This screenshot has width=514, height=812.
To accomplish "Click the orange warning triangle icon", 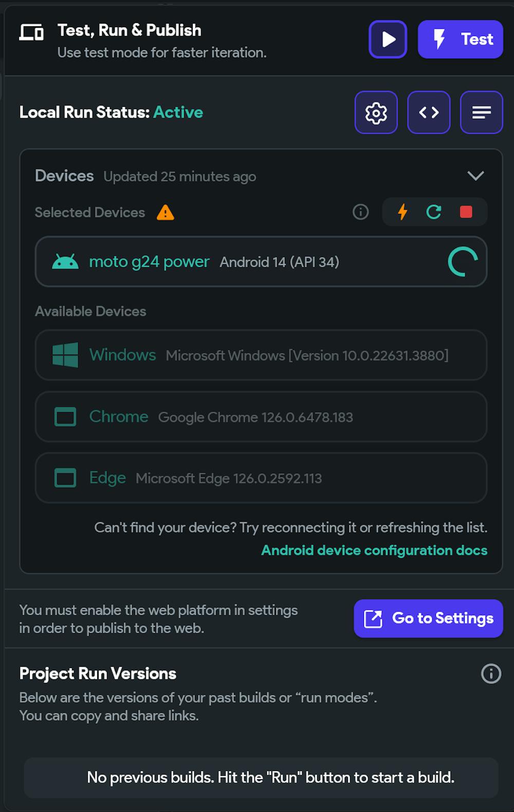I will (x=166, y=212).
